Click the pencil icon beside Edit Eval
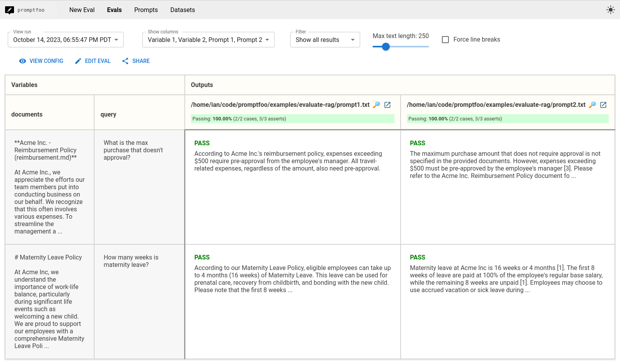Viewport: 620px width, 364px height. [78, 61]
